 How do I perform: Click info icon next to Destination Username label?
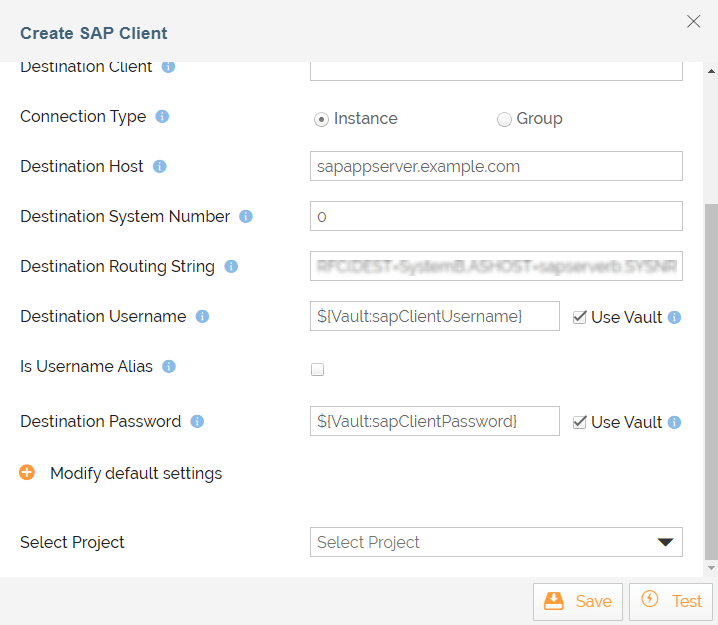pos(202,317)
